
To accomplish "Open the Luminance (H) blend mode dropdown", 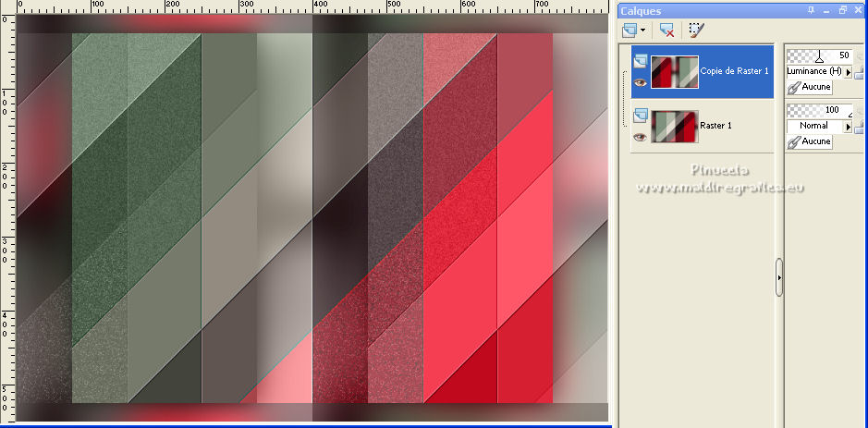I will [848, 72].
